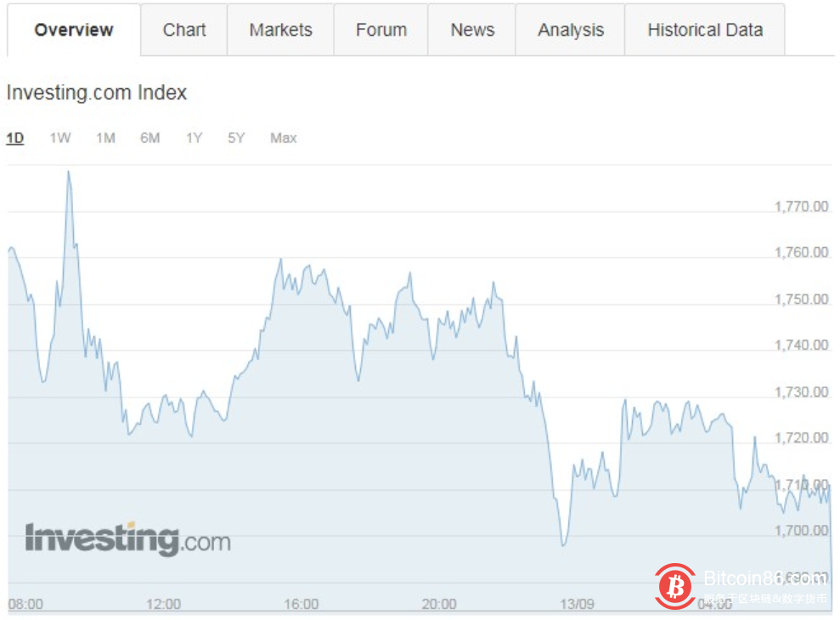This screenshot has height=620, width=840.
Task: Open the Chart tab
Action: click(x=184, y=31)
